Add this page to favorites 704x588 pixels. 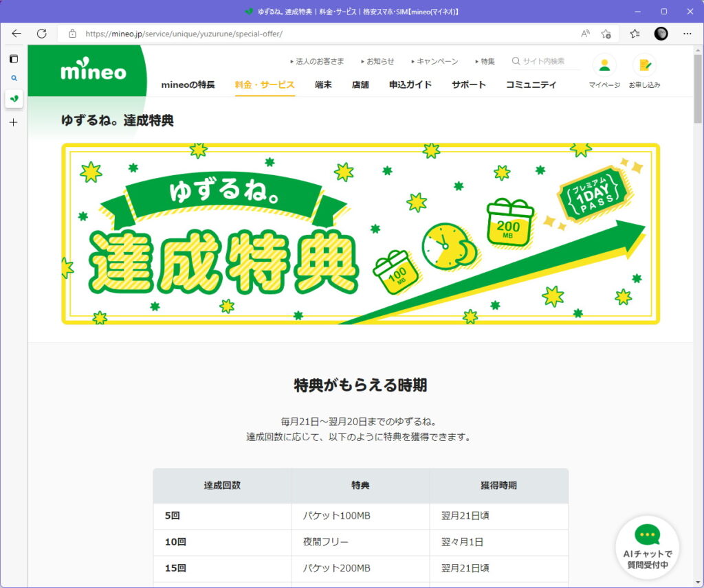coord(606,34)
